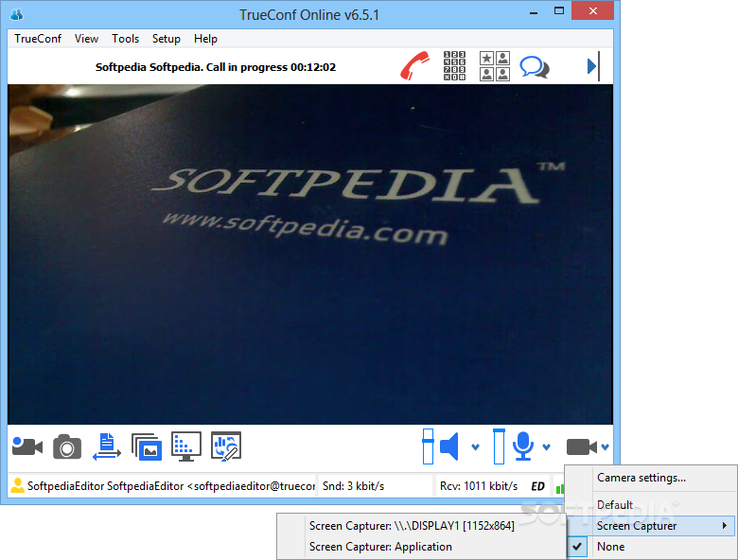
Task: Open the chat speech bubbles
Action: 535,67
